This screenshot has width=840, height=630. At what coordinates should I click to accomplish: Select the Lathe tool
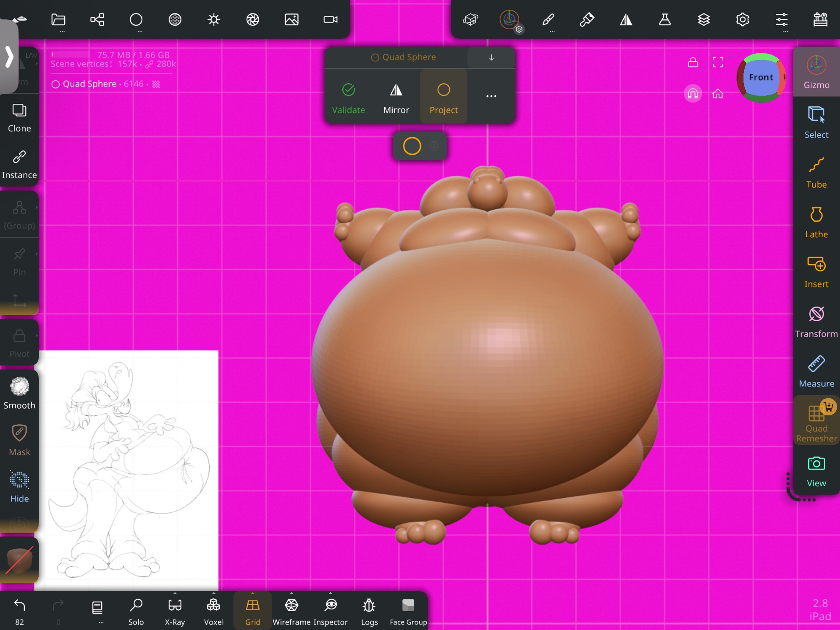pyautogui.click(x=816, y=222)
